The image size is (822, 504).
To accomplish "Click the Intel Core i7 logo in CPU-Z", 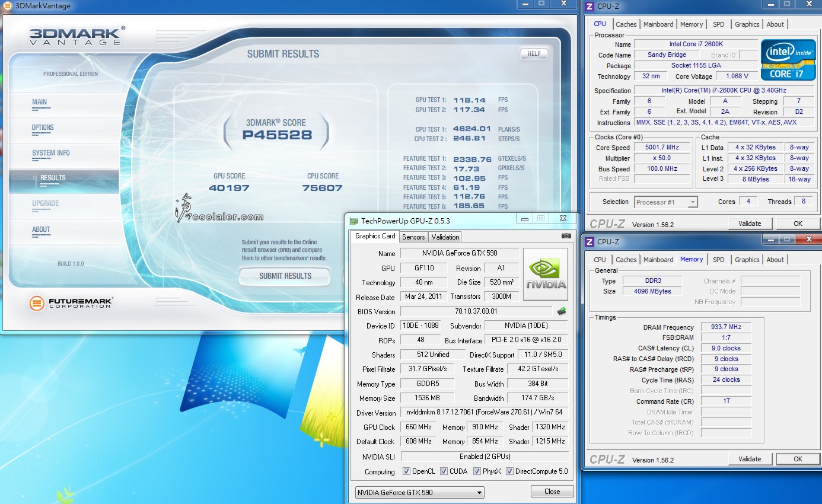I will click(788, 59).
